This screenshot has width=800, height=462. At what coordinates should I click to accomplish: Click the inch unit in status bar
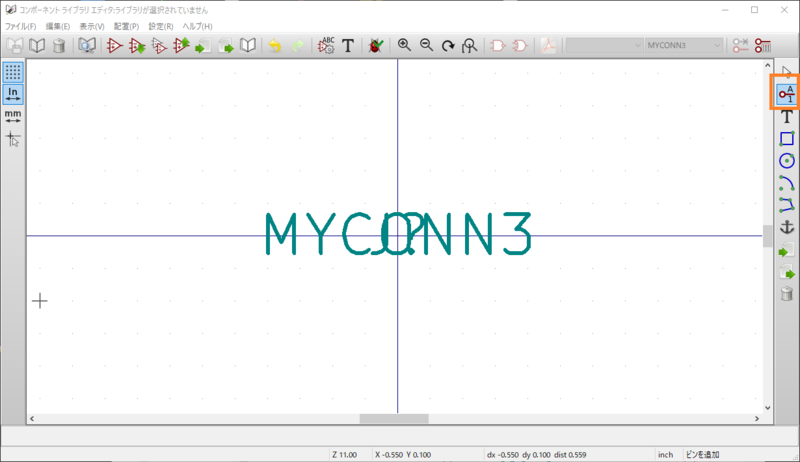click(665, 455)
